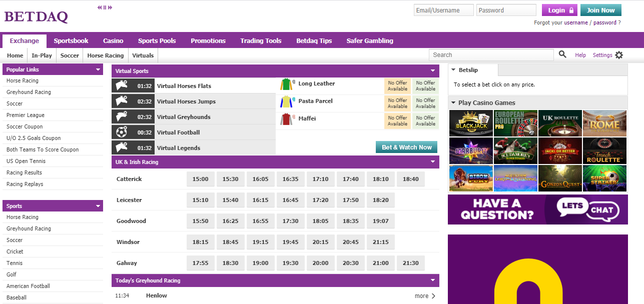644x304 pixels.
Task: Collapse the Betslip panel triangle
Action: [x=453, y=70]
